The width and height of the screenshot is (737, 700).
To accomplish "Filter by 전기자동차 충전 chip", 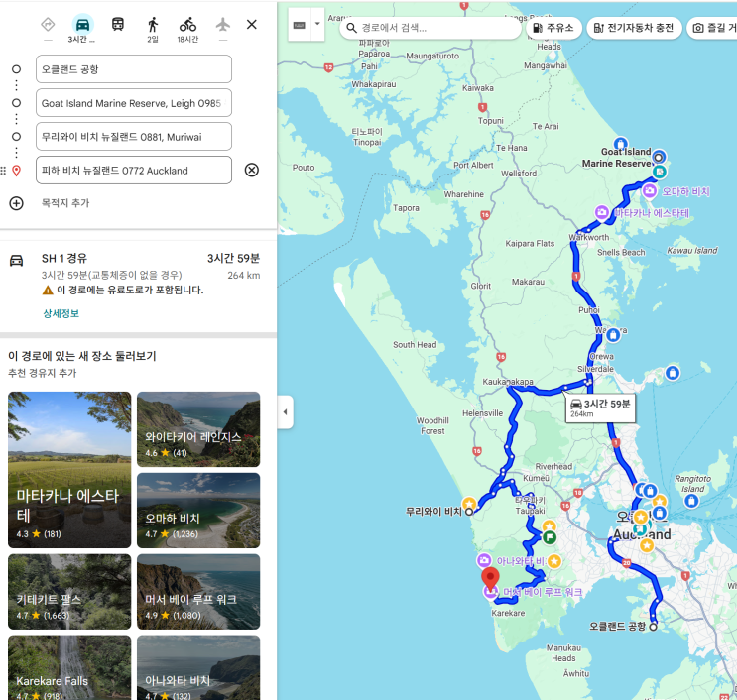I will 634,28.
